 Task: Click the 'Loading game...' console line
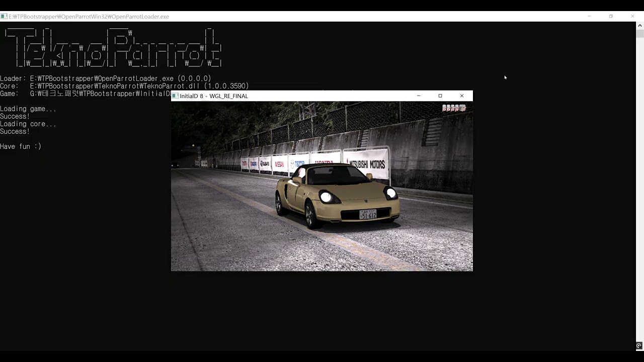[x=28, y=109]
